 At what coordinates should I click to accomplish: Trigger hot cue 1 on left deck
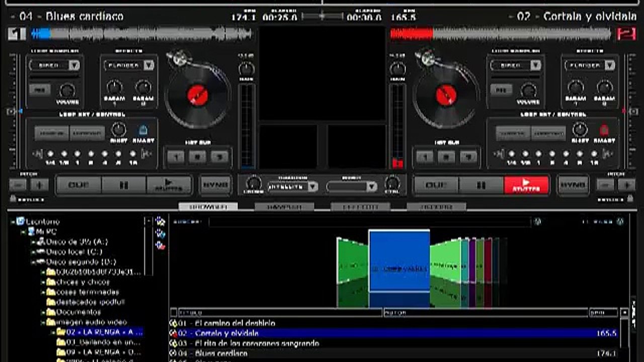tap(176, 157)
